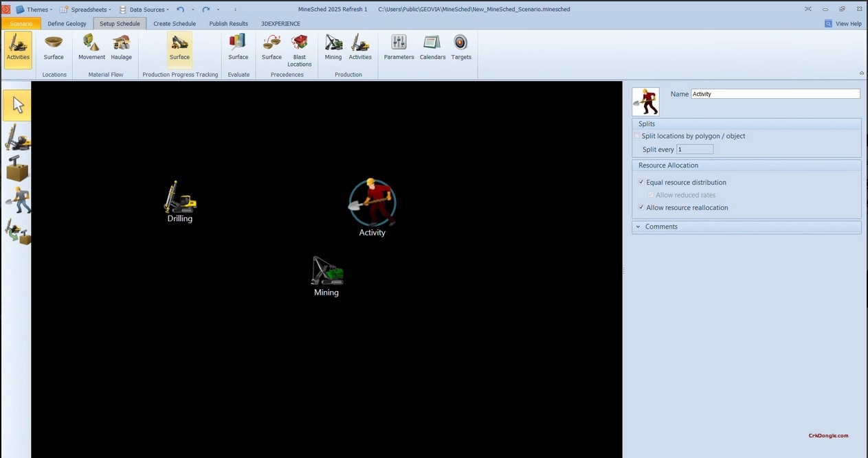Click the Haulage icon in Material Flow
868x458 pixels.
click(121, 47)
